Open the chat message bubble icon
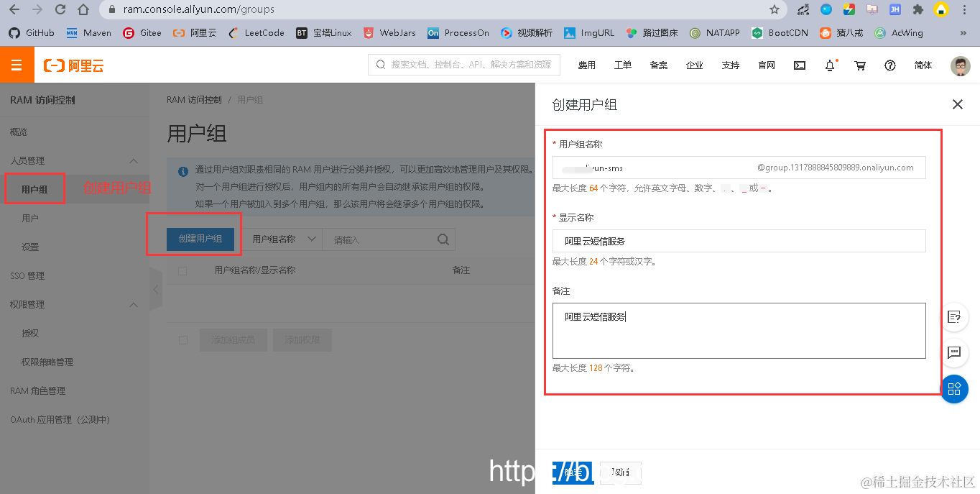 954,352
